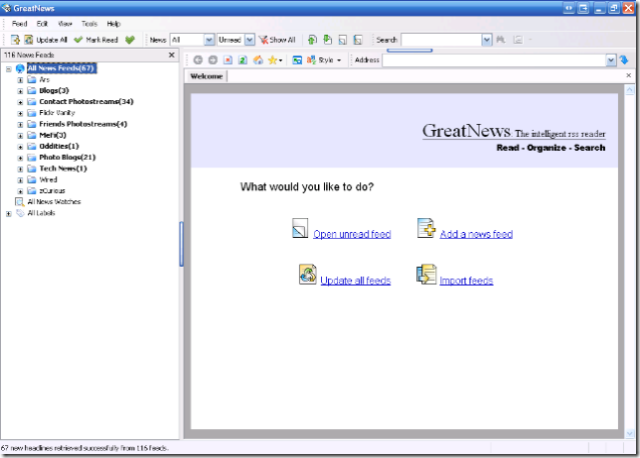This screenshot has width=640, height=458.
Task: Select the Welcome tab
Action: click(206, 76)
